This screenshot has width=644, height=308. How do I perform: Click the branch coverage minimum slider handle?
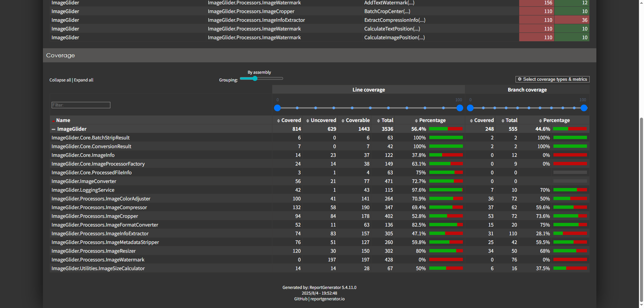(x=470, y=108)
